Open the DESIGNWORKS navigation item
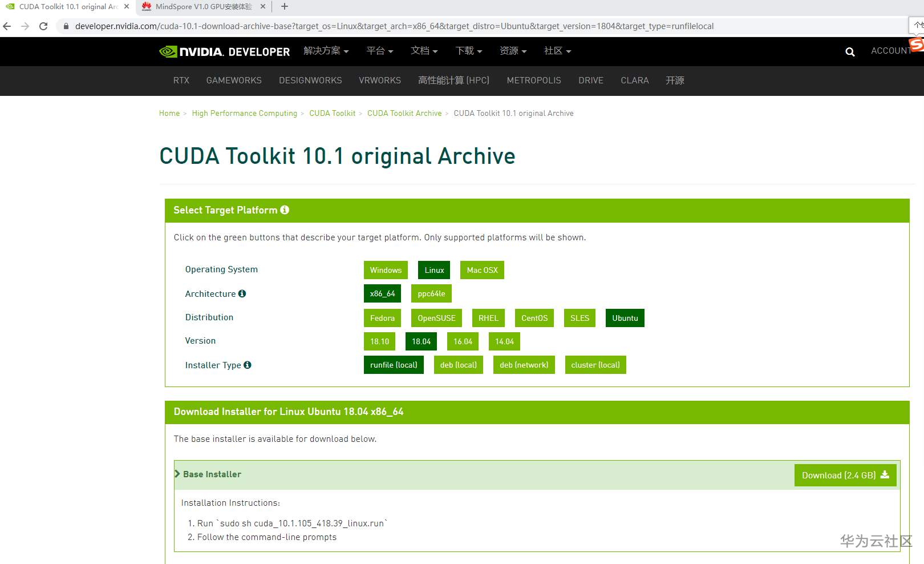 pyautogui.click(x=310, y=80)
